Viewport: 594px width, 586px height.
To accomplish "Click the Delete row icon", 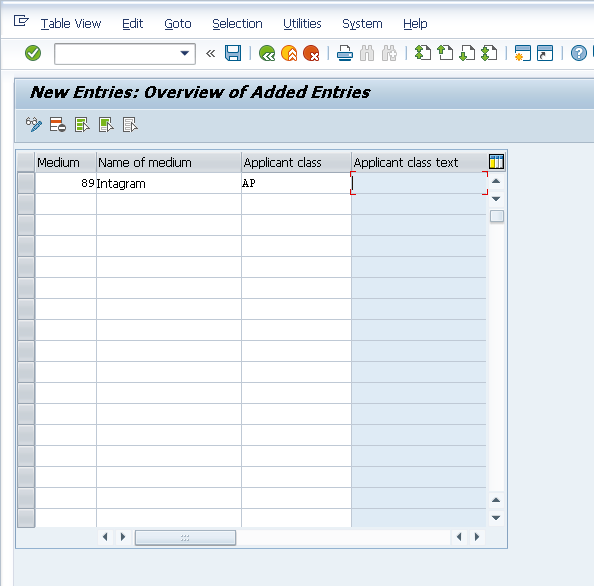I will point(58,125).
